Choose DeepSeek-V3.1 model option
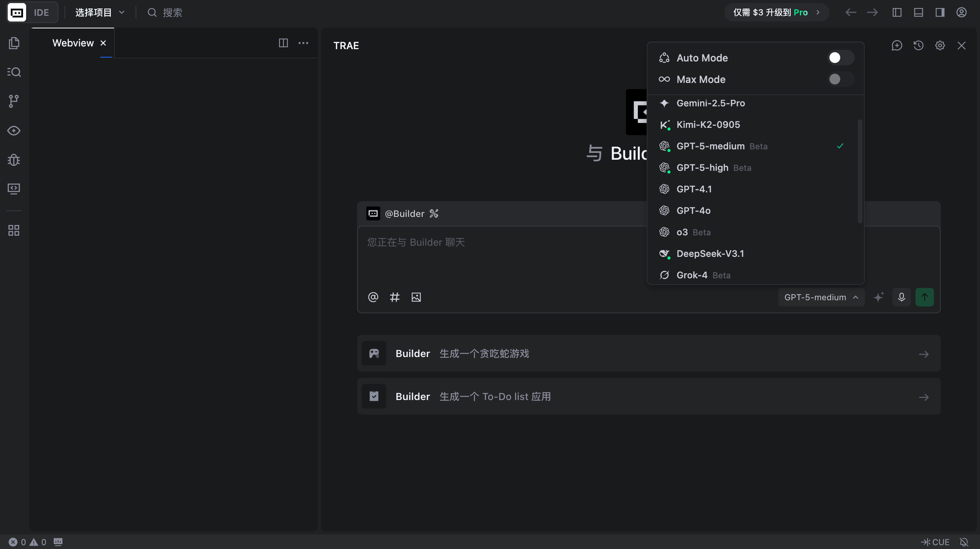 [x=710, y=254]
